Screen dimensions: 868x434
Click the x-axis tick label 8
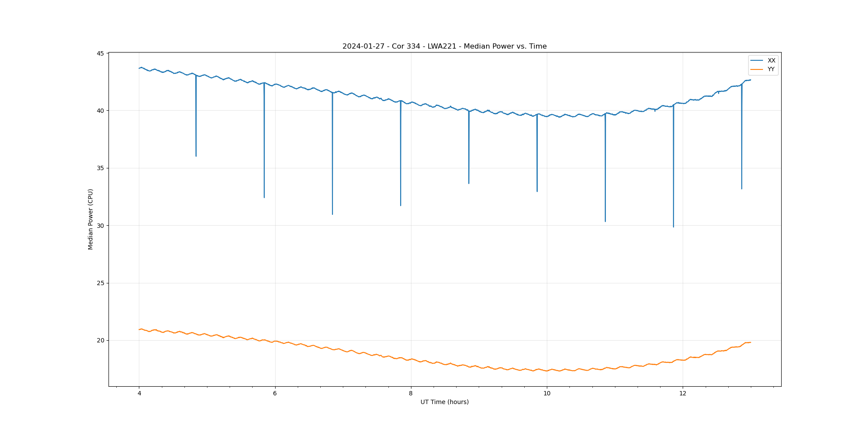pyautogui.click(x=411, y=394)
